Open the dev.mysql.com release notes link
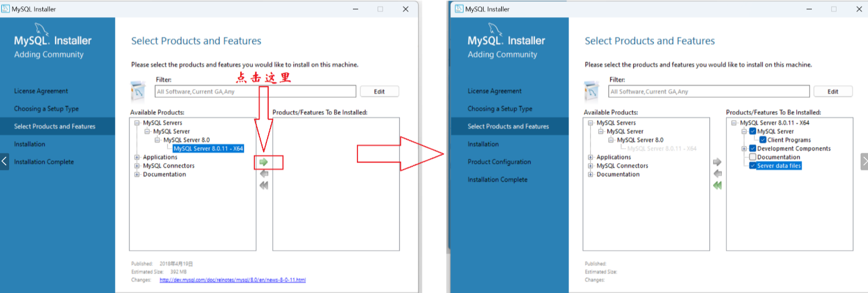The image size is (868, 293). tap(233, 280)
